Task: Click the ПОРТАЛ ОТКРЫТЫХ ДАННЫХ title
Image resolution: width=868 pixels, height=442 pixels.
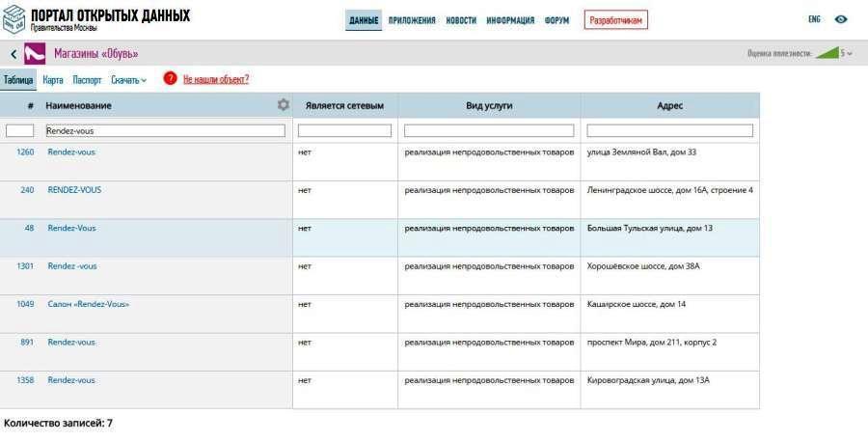Action: [x=110, y=14]
